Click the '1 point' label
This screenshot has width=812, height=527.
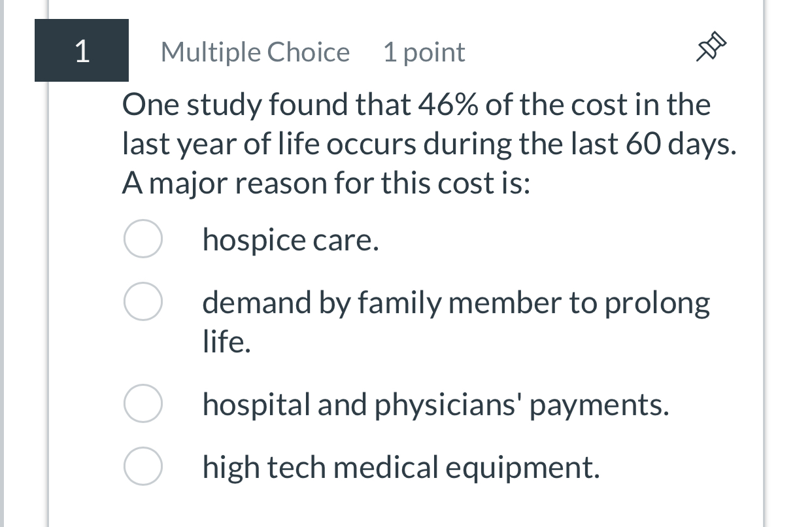[424, 52]
